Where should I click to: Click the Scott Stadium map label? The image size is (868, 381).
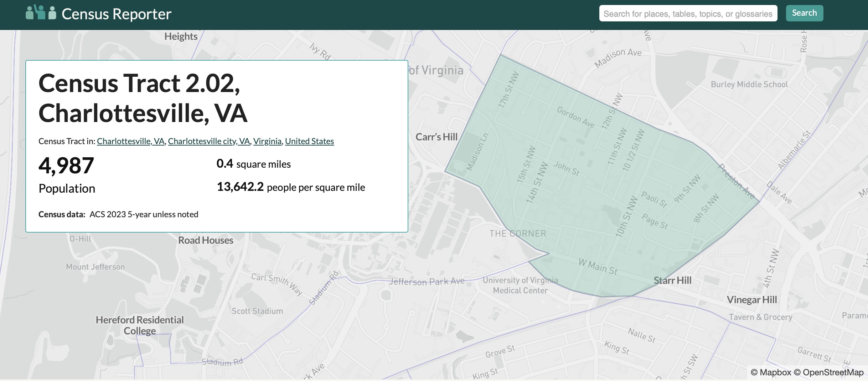[x=257, y=311]
